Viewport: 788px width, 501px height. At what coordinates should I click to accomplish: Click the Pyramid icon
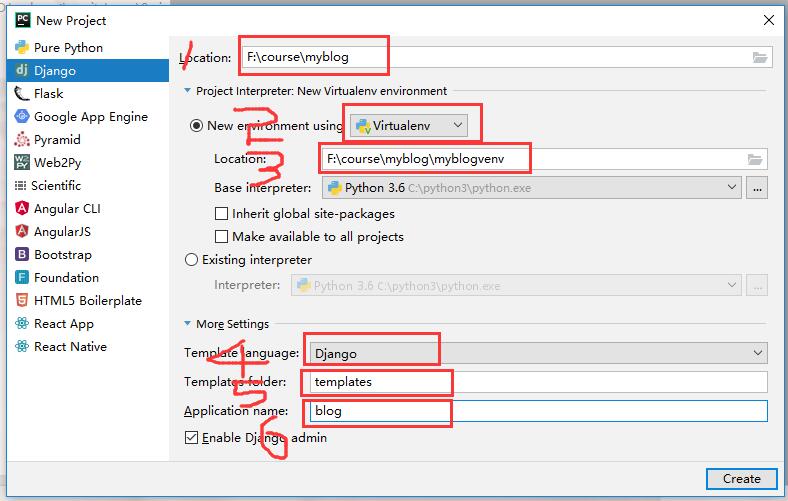[x=22, y=139]
